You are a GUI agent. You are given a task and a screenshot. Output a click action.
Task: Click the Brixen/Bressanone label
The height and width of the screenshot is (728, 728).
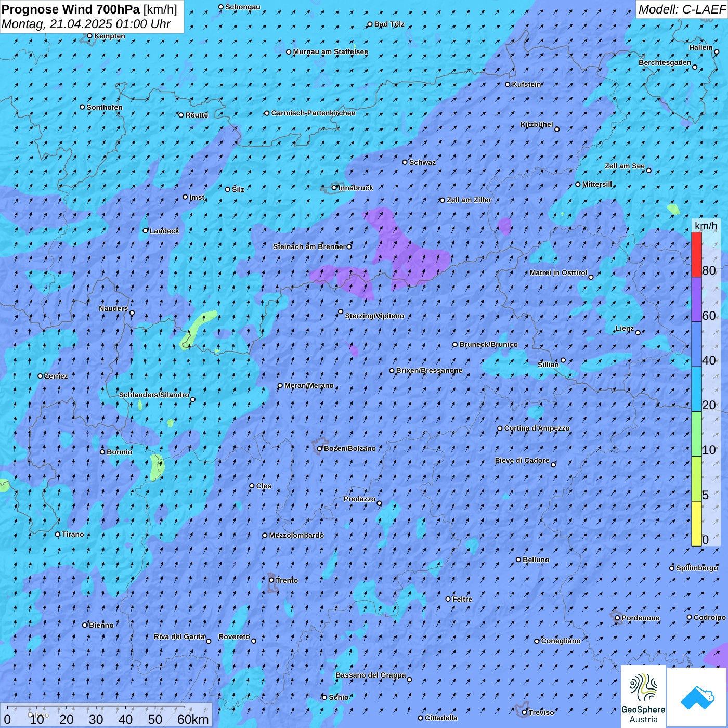(x=429, y=371)
